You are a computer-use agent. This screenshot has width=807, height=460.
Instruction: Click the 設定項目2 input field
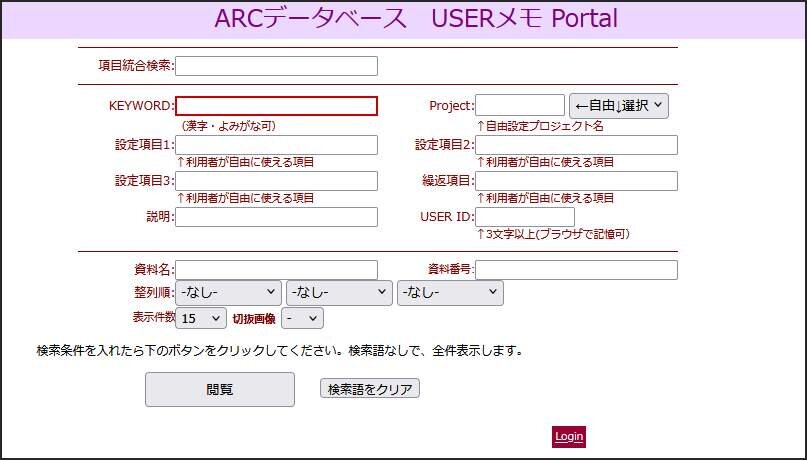click(x=576, y=145)
